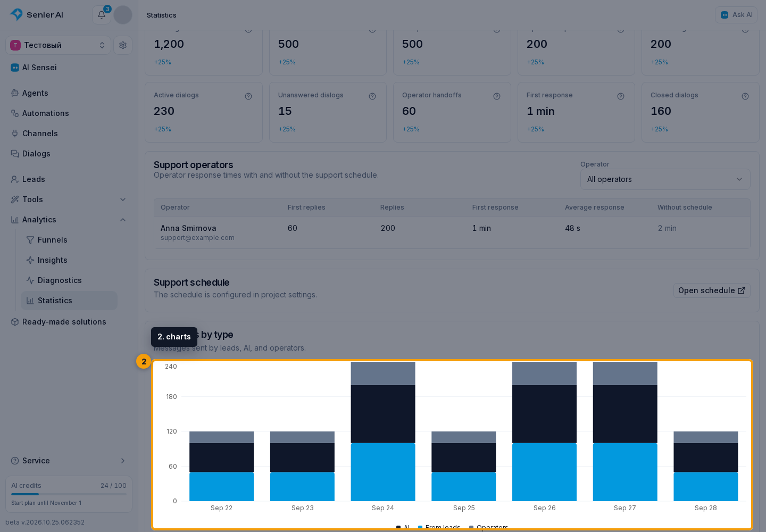Click support@example.com email
This screenshot has width=766, height=532.
pyautogui.click(x=197, y=238)
